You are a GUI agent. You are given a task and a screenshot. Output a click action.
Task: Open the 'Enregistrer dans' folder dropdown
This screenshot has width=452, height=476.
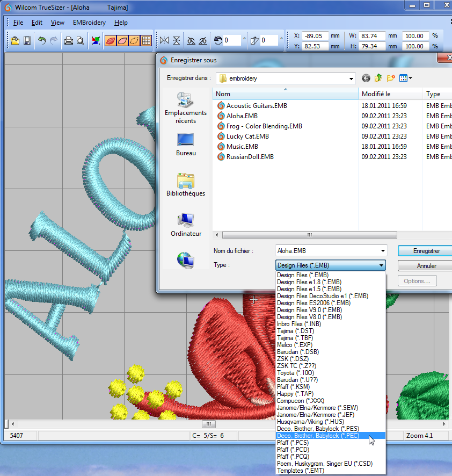pos(350,78)
